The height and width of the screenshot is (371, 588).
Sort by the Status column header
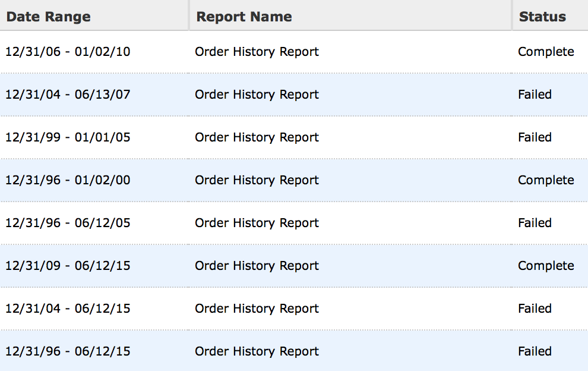click(542, 17)
